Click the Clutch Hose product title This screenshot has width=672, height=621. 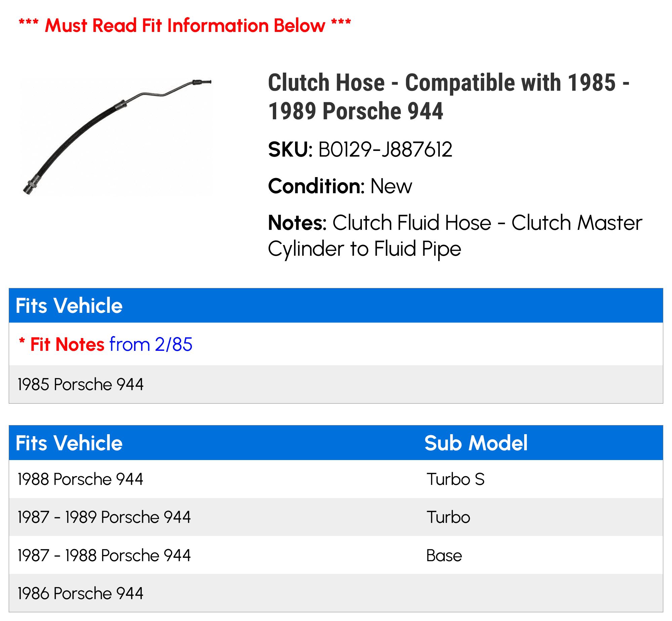(449, 97)
